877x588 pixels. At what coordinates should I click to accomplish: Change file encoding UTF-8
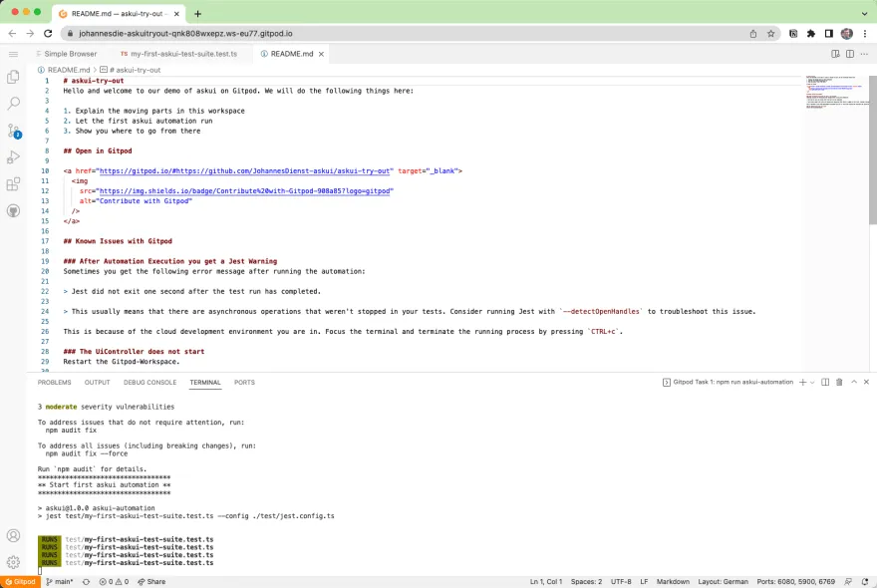click(621, 582)
